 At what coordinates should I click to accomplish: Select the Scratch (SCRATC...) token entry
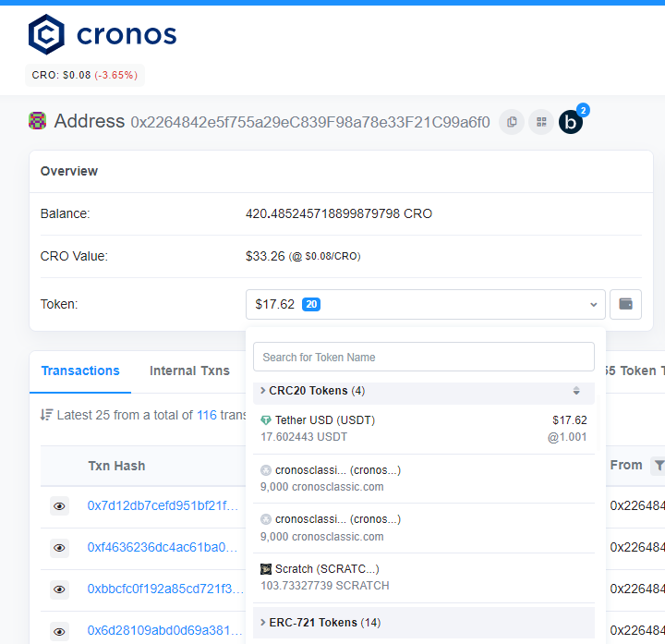[x=424, y=577]
